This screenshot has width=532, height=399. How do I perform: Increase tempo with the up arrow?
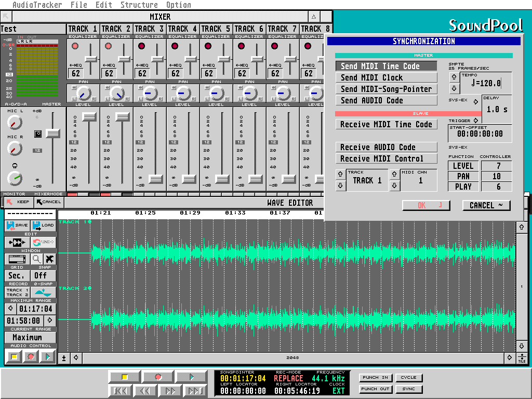pyautogui.click(x=454, y=77)
